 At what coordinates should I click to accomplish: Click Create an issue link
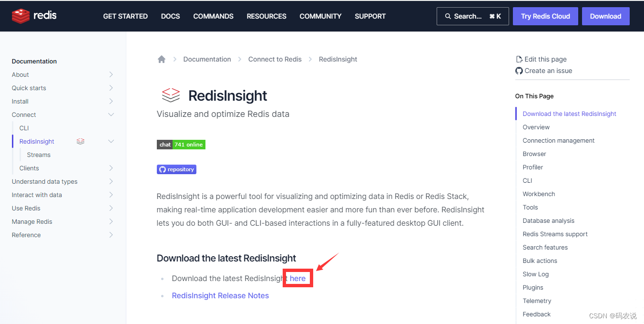click(x=549, y=71)
